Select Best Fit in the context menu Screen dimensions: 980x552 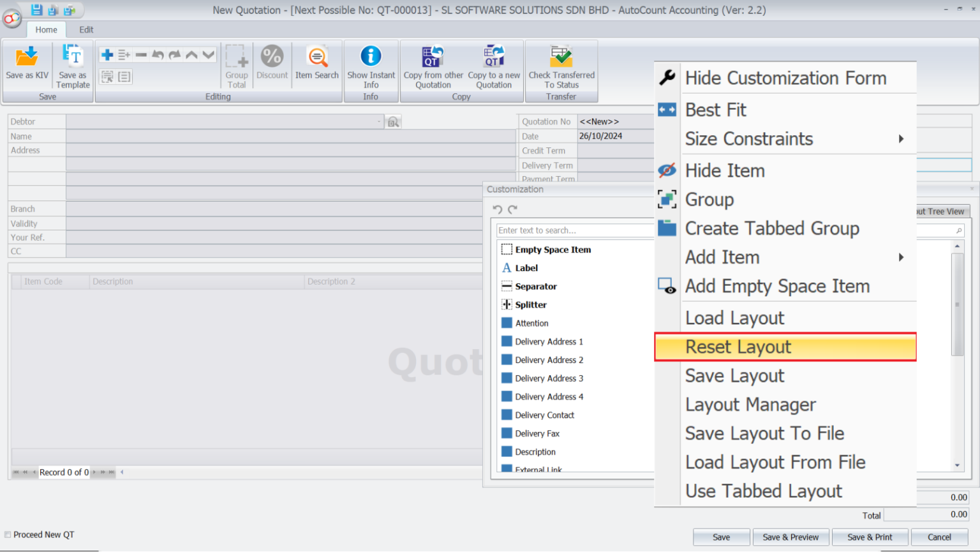point(785,110)
